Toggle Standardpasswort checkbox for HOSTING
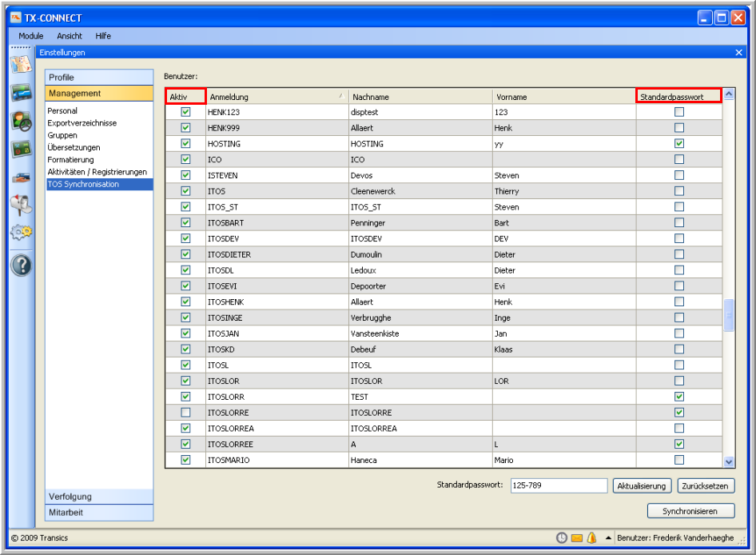The width and height of the screenshot is (756, 555). (679, 143)
